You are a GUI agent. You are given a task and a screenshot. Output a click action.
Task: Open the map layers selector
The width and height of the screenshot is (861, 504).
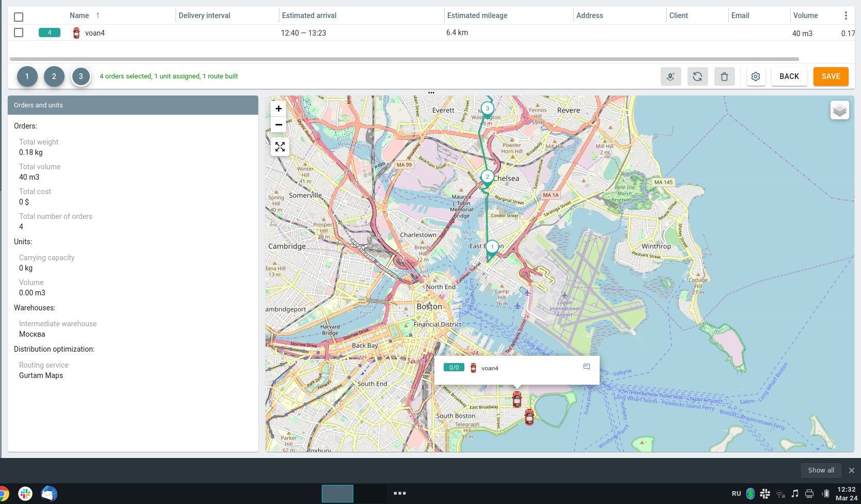tap(839, 110)
